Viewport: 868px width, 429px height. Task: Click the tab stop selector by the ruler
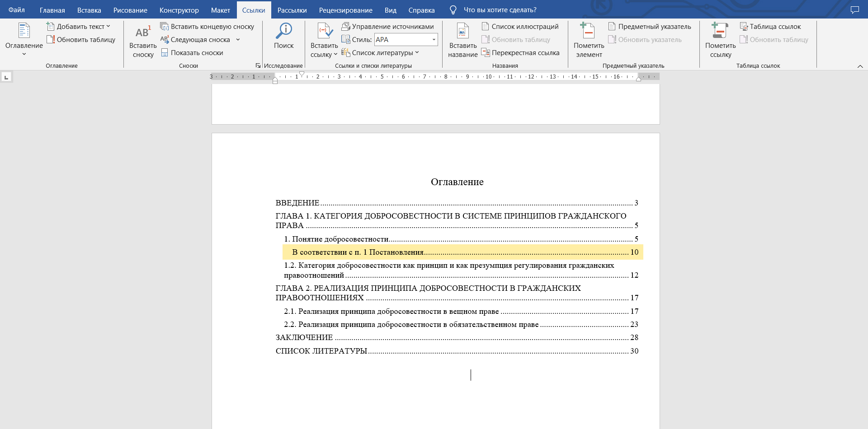(6, 77)
